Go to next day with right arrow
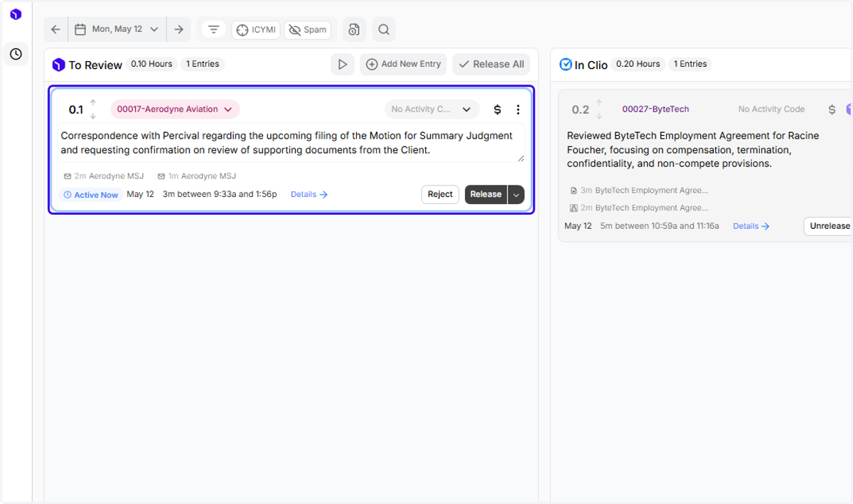The height and width of the screenshot is (504, 853). point(178,29)
